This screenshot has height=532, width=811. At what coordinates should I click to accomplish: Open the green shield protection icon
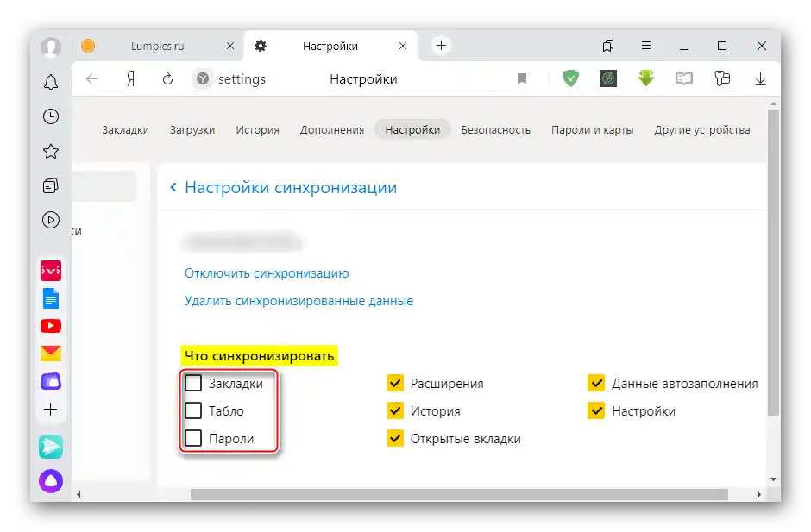point(570,78)
